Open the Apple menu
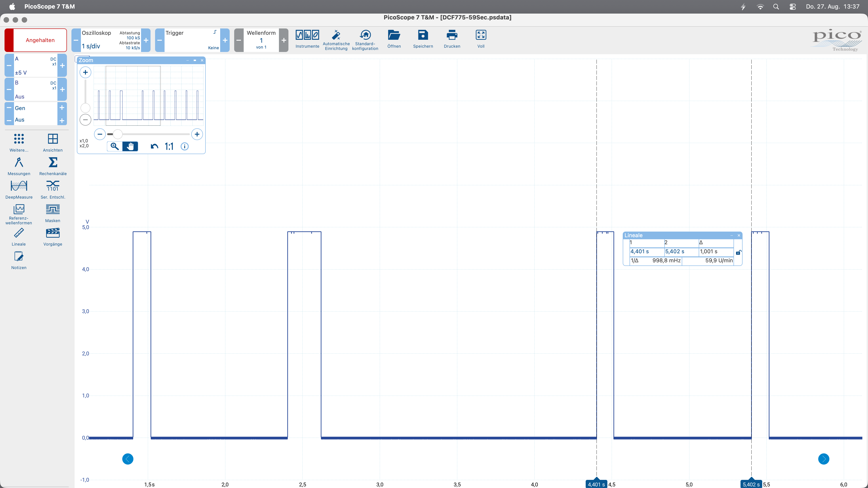 12,7
